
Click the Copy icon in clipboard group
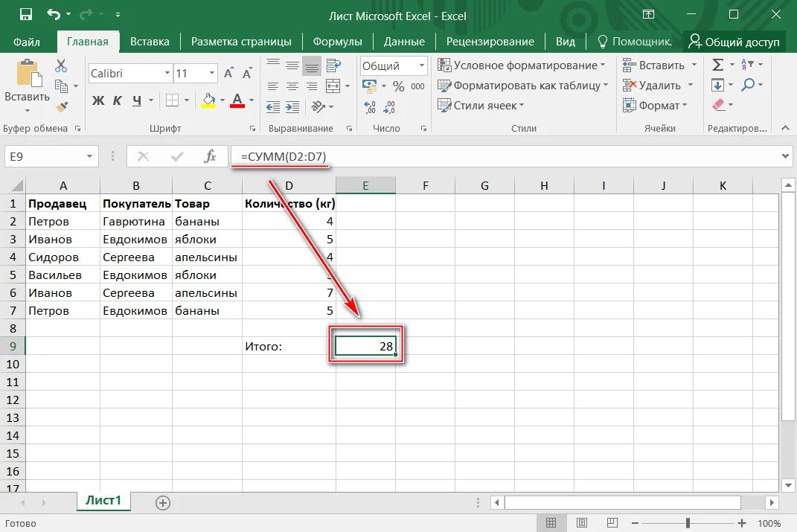tap(61, 86)
